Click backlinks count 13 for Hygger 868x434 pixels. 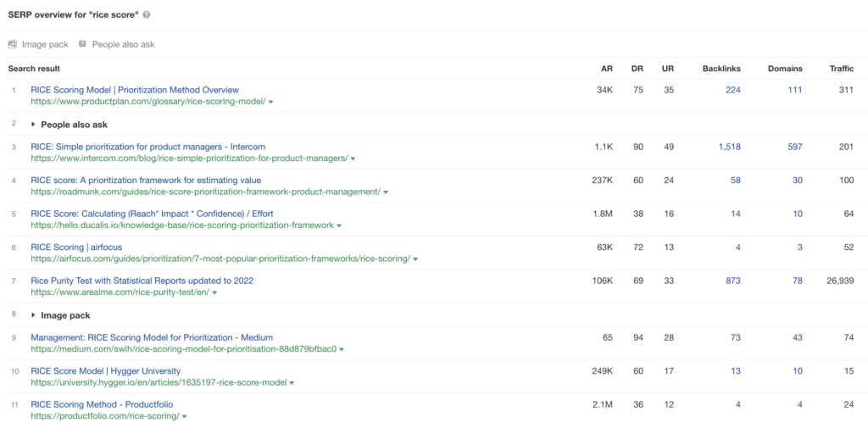(735, 371)
